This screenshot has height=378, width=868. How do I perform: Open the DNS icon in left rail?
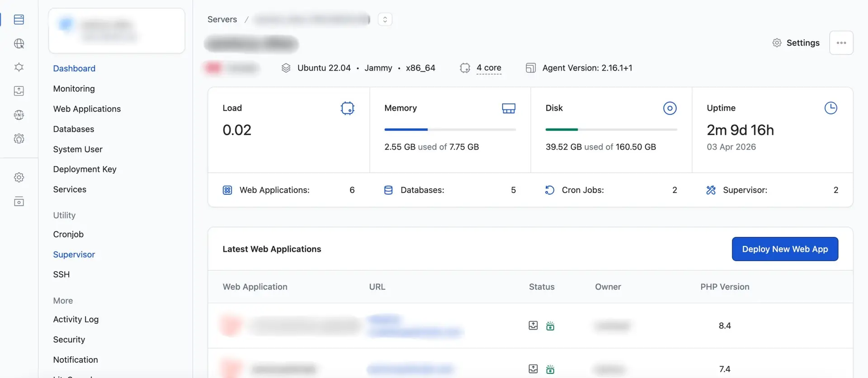point(19,115)
